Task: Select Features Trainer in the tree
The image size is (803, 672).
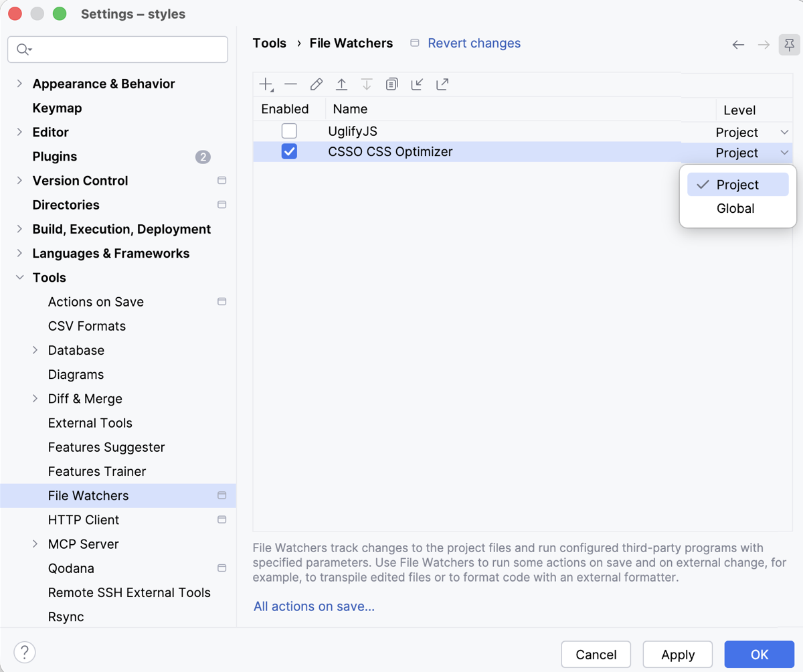Action: tap(97, 471)
